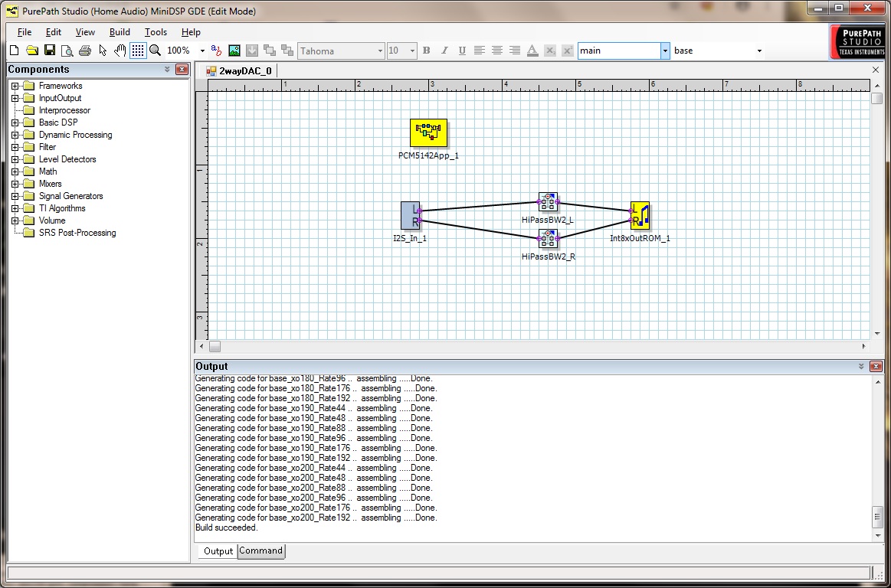The height and width of the screenshot is (588, 891).
Task: Collapse Components panel with double-chevron icon
Action: (167, 70)
